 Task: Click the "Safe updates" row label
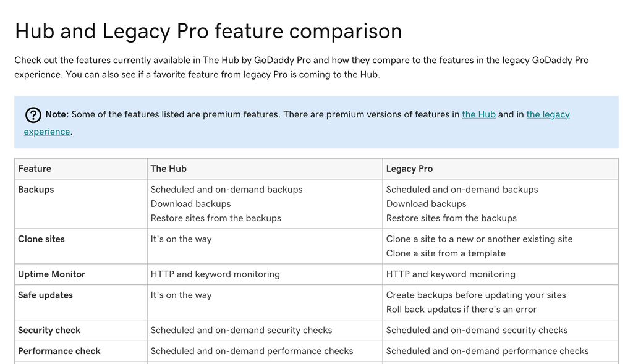click(x=45, y=295)
